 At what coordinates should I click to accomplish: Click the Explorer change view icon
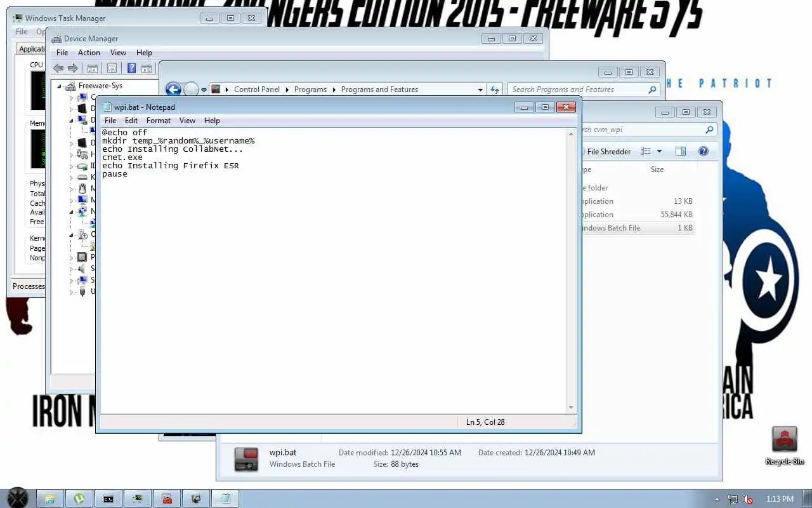pos(646,151)
